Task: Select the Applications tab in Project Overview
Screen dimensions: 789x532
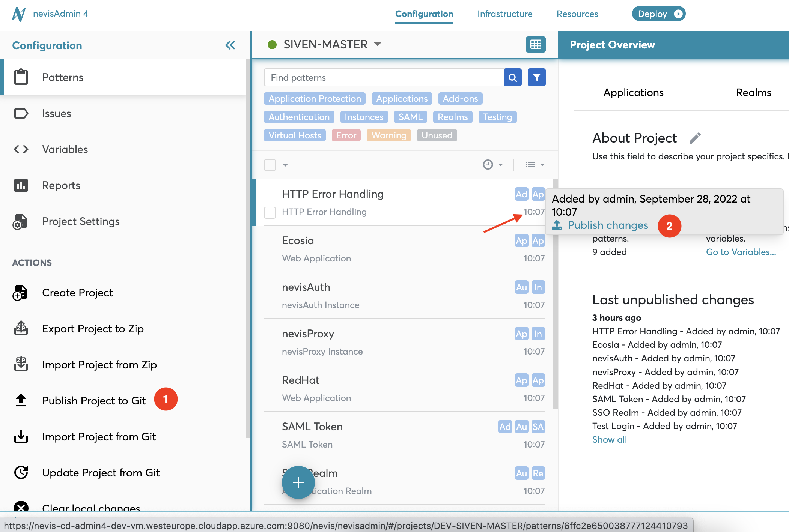Action: (x=633, y=92)
